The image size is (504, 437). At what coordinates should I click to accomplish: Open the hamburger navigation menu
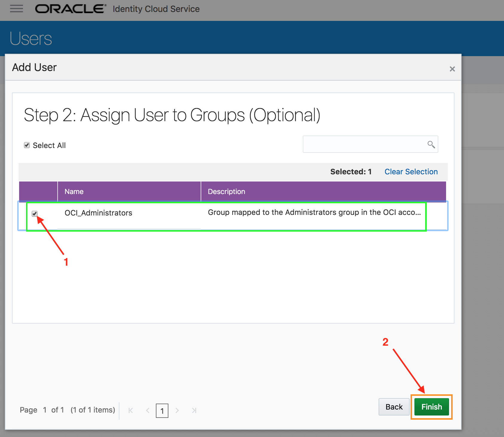(x=16, y=9)
